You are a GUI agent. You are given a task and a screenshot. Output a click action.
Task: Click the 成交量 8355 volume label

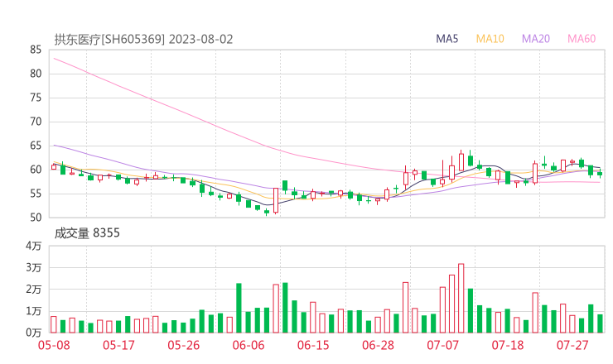pos(87,233)
